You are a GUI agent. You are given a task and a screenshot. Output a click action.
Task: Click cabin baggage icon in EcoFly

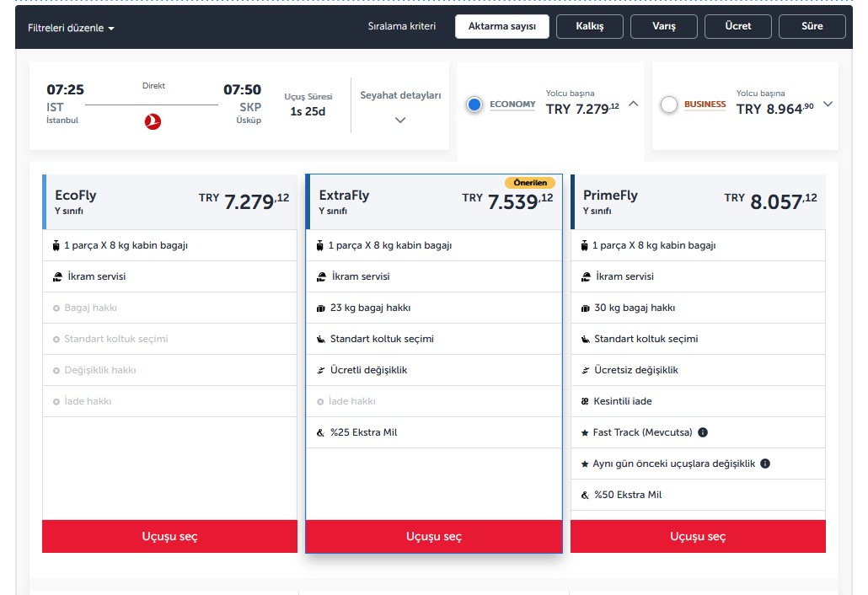coord(56,245)
